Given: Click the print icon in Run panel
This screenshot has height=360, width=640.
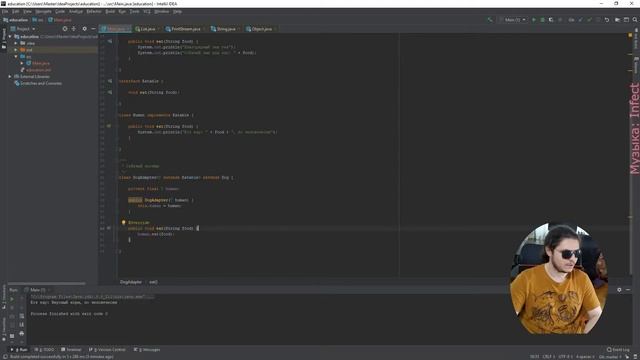Looking at the screenshot, I should 22,333.
